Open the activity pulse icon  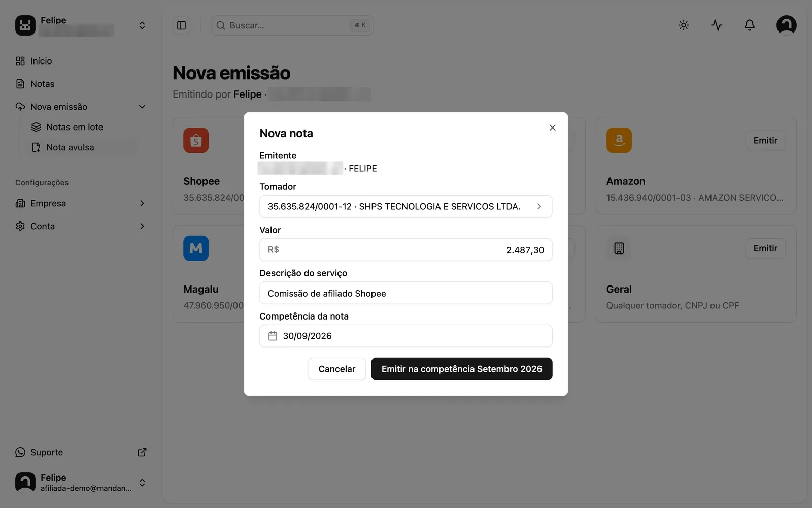coord(717,25)
